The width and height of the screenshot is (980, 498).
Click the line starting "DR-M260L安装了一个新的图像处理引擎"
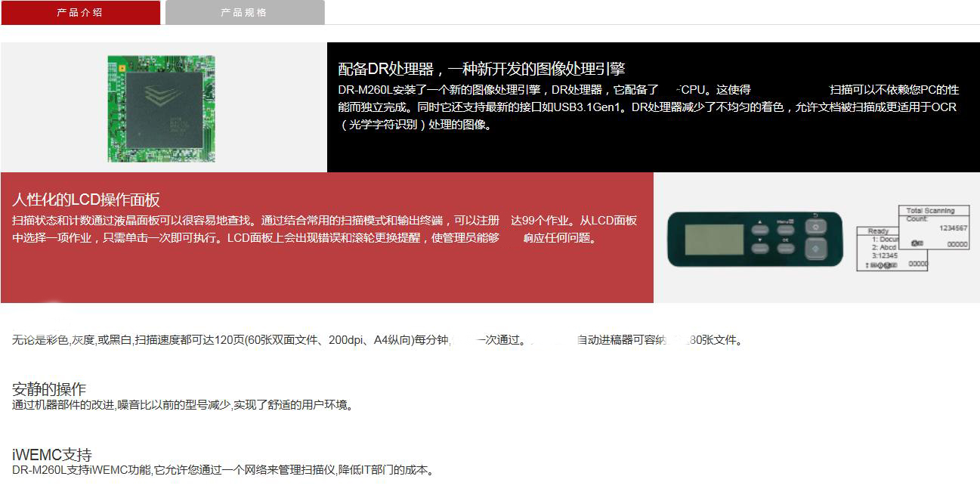coord(648,90)
